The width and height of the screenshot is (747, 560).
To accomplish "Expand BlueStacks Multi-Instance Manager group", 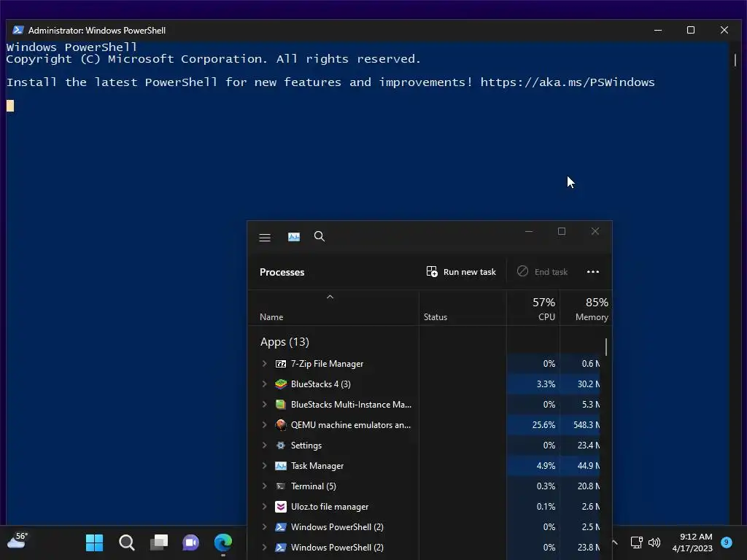I will (264, 405).
